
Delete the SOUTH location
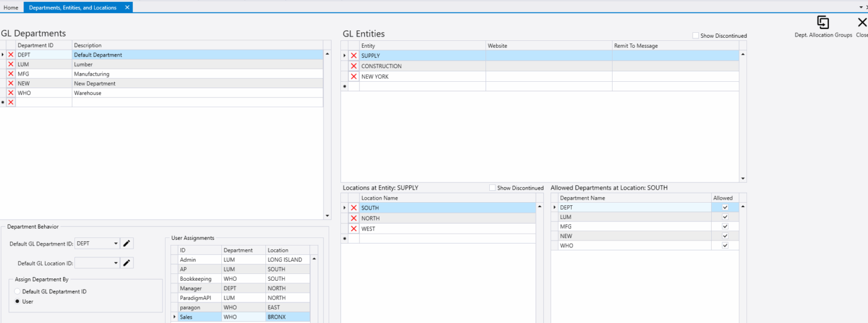pos(354,208)
